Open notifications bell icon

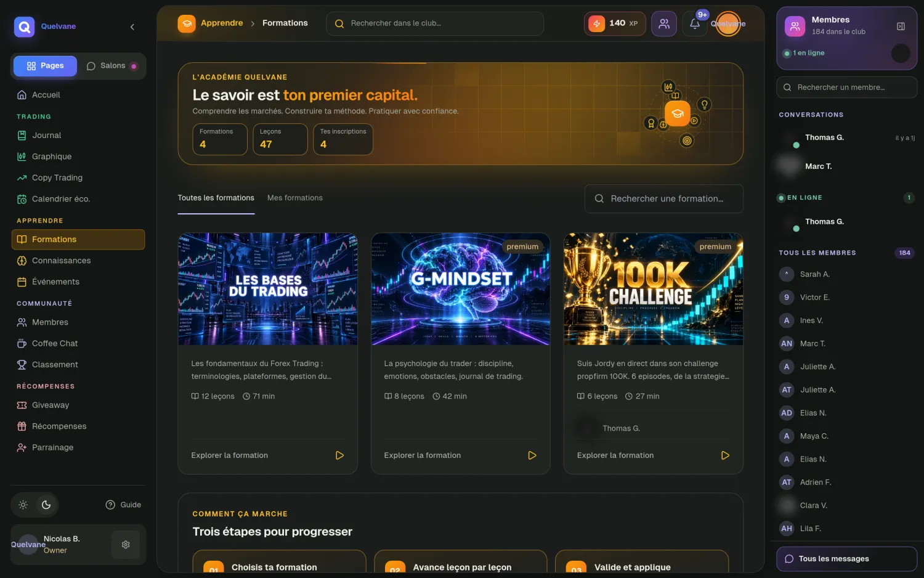click(695, 24)
